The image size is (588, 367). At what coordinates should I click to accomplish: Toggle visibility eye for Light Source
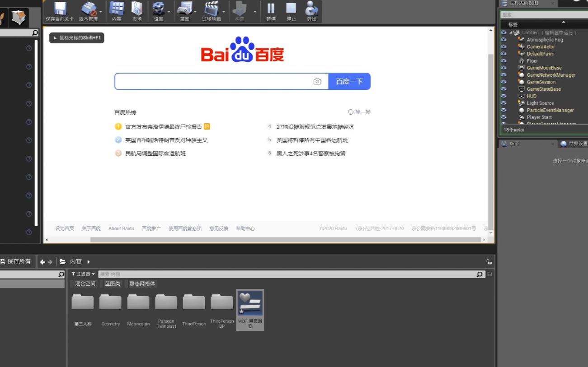503,103
